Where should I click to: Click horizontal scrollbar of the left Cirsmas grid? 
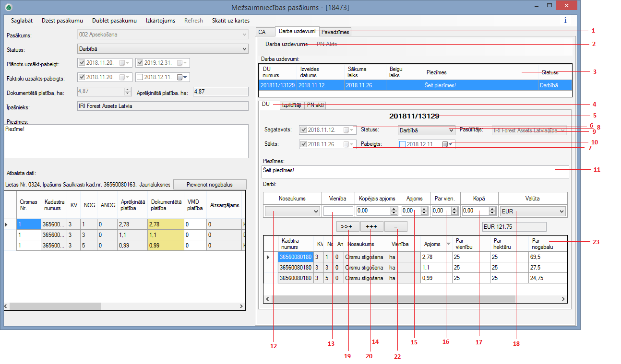click(x=55, y=305)
